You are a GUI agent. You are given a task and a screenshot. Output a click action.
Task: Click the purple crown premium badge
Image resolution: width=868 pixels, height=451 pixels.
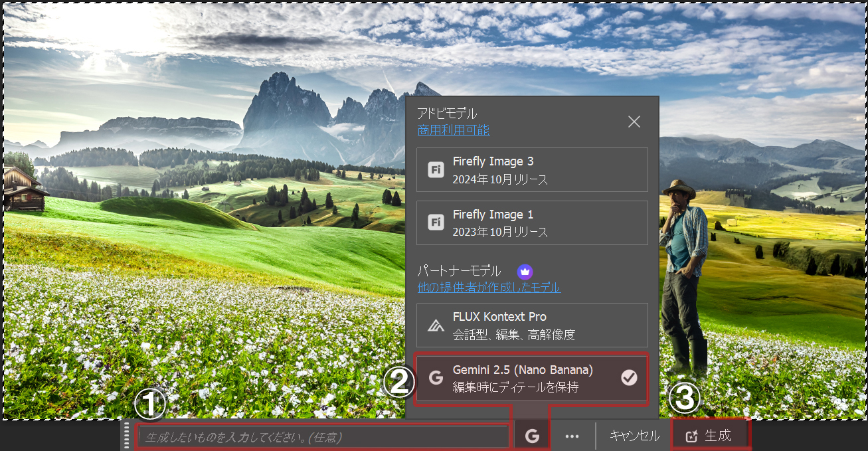[525, 271]
